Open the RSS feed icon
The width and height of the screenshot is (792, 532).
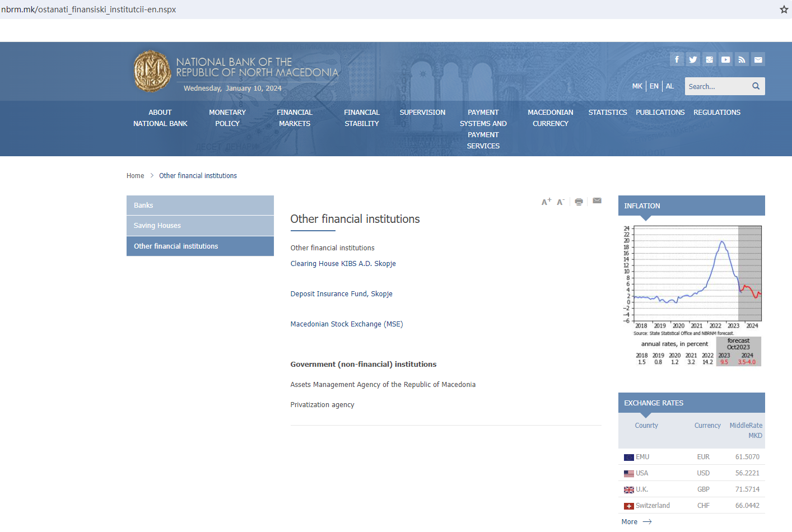pos(742,59)
